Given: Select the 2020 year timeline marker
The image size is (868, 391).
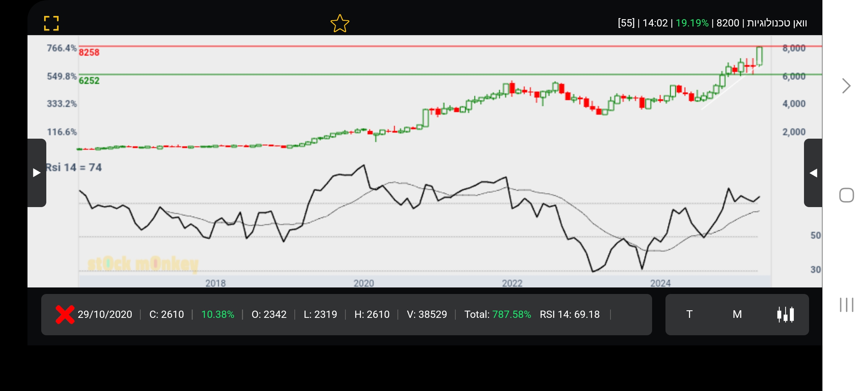Looking at the screenshot, I should click(363, 283).
